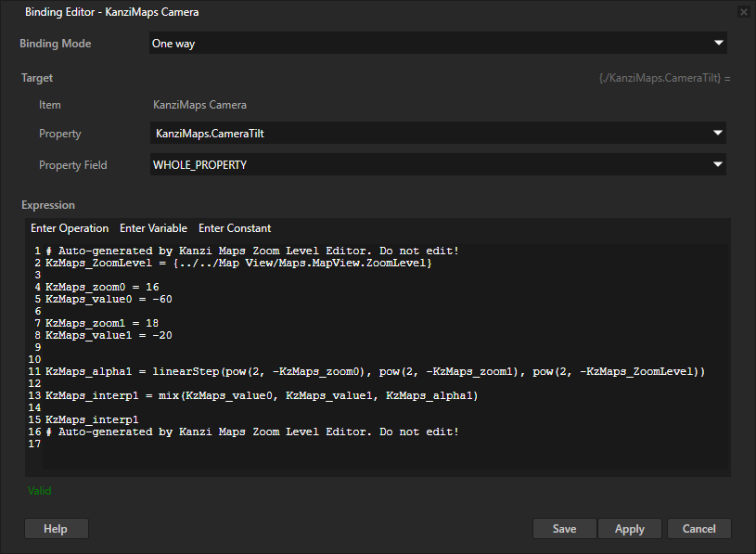The height and width of the screenshot is (554, 756).
Task: Place cursor on empty line 17
Action: 186,444
